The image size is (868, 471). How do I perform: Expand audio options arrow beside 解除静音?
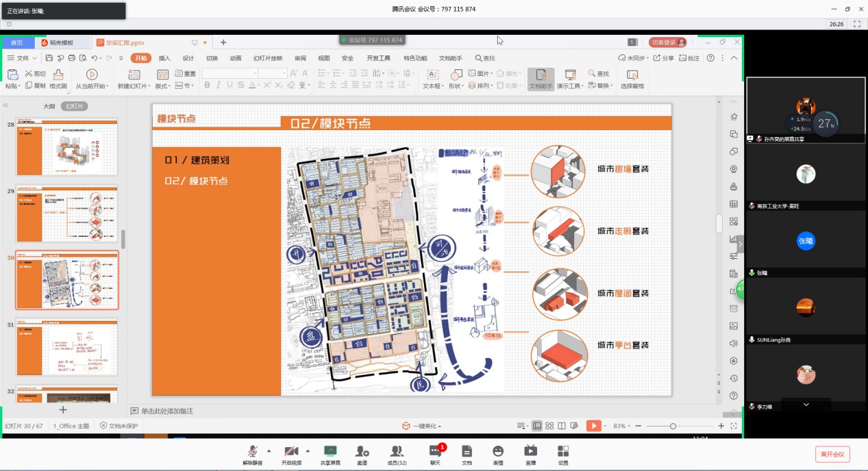coord(269,450)
